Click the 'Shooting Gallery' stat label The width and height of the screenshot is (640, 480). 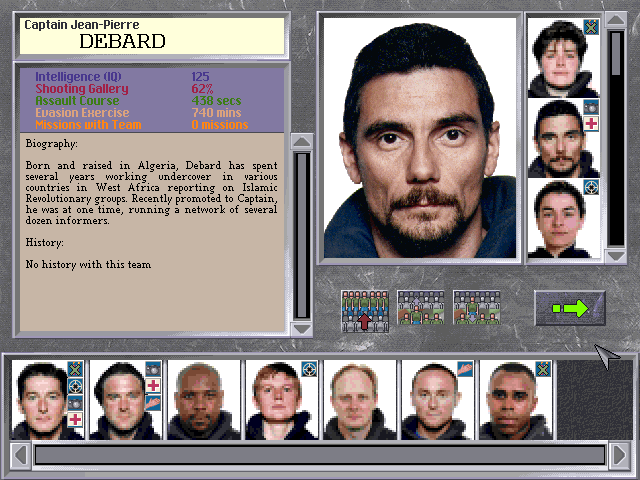[82, 89]
